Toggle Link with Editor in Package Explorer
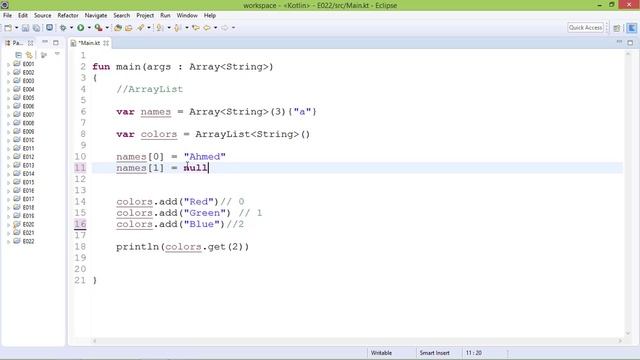640x360 pixels. coord(29,55)
